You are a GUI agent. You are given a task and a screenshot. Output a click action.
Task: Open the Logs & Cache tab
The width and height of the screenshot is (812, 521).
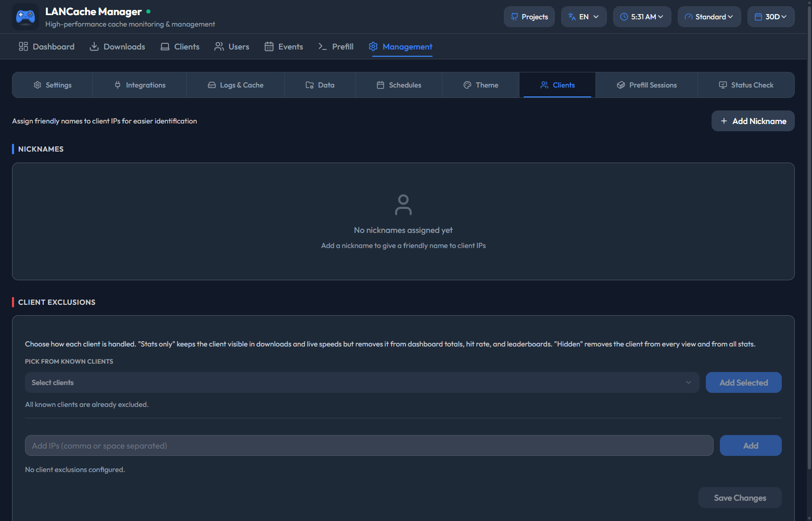[x=235, y=85]
